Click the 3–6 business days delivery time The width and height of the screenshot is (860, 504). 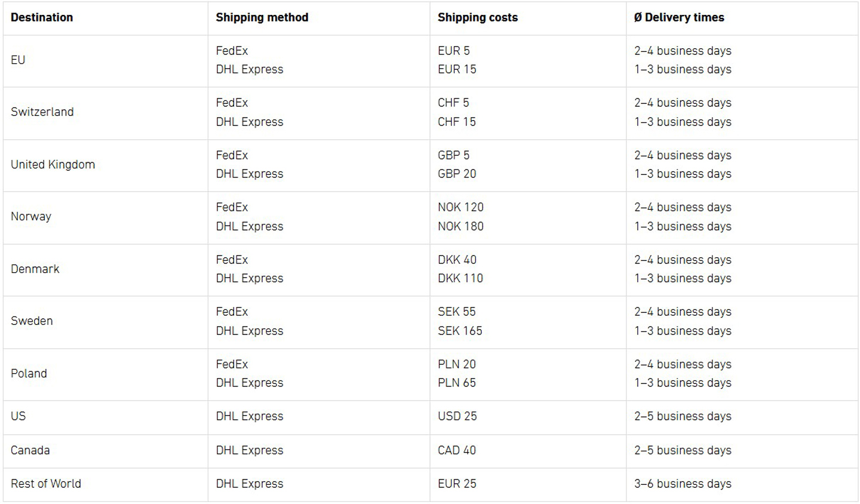tap(683, 484)
